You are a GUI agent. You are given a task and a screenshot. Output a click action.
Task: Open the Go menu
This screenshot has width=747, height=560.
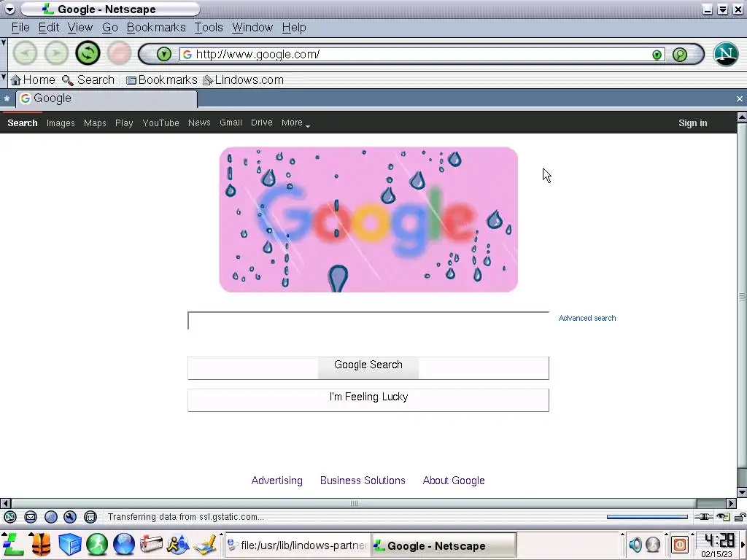coord(109,28)
